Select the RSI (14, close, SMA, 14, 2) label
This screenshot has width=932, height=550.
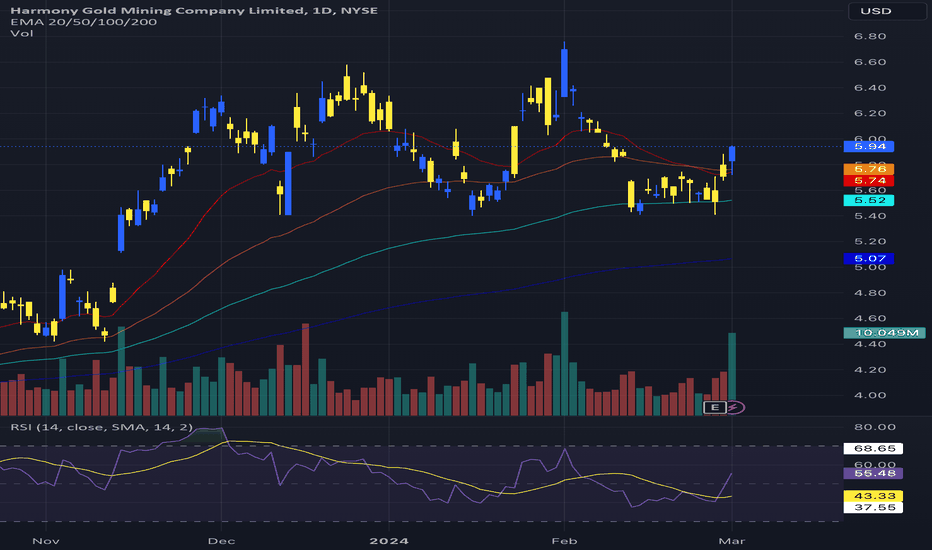pyautogui.click(x=102, y=427)
